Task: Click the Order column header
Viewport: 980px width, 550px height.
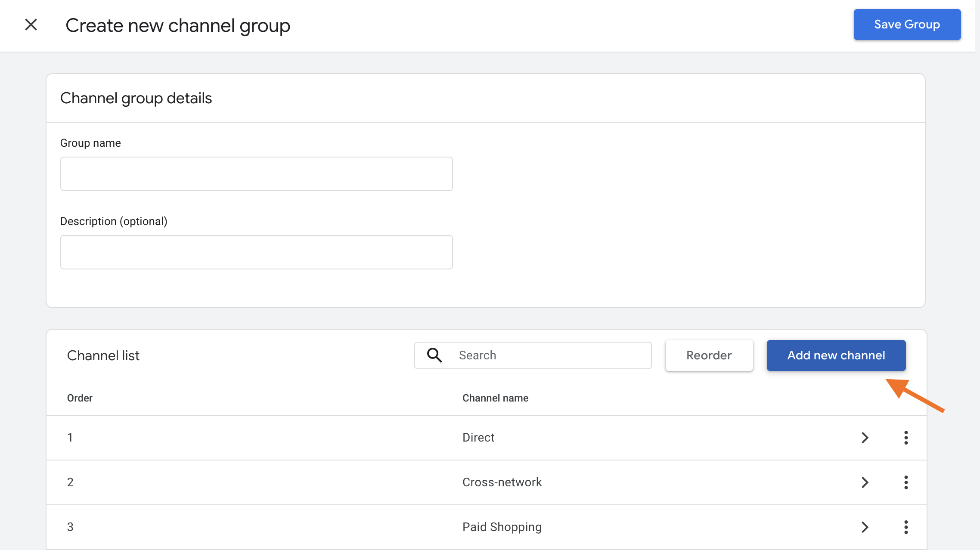Action: tap(80, 398)
